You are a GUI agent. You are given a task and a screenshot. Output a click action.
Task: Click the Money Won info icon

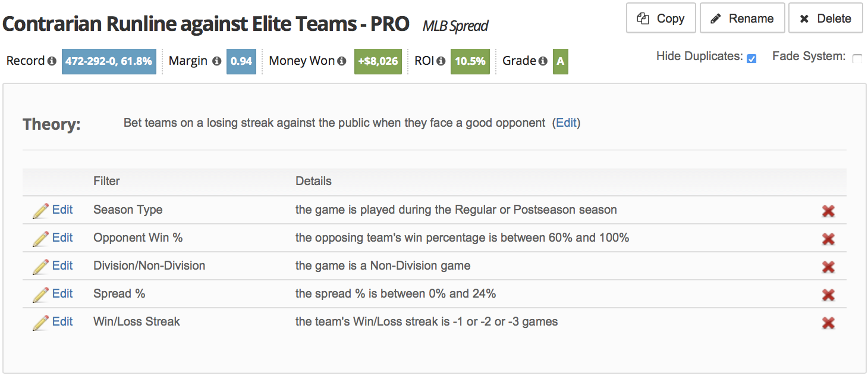pos(342,61)
